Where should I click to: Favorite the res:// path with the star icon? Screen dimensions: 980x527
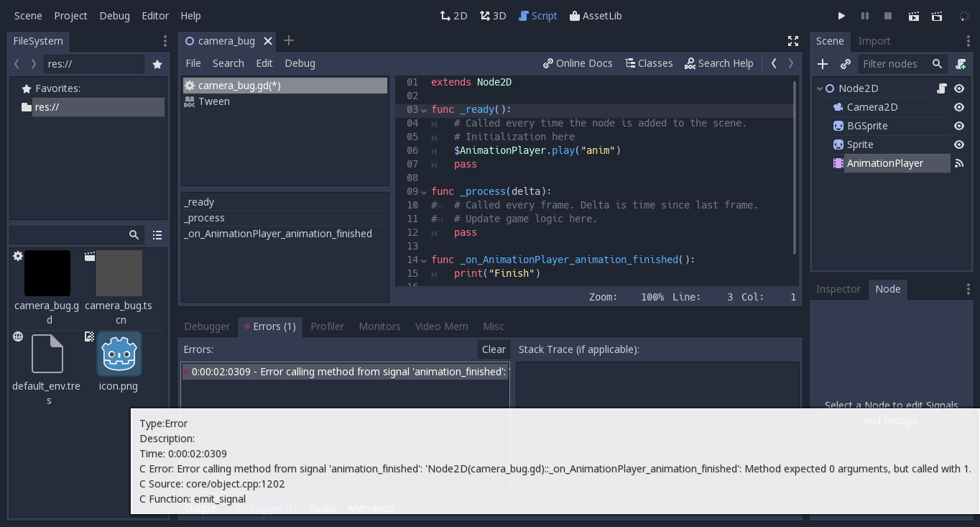[x=157, y=63]
